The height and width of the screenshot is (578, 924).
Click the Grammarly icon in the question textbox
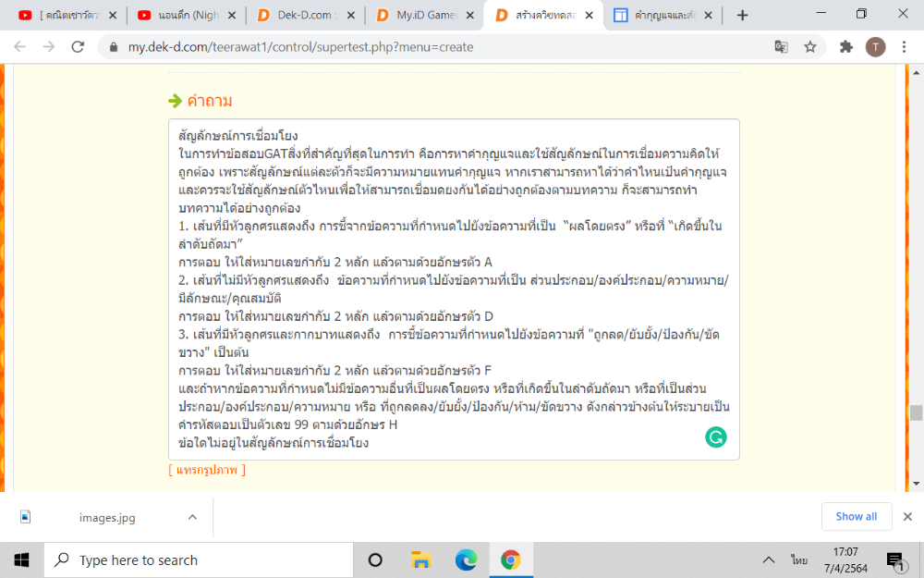715,437
